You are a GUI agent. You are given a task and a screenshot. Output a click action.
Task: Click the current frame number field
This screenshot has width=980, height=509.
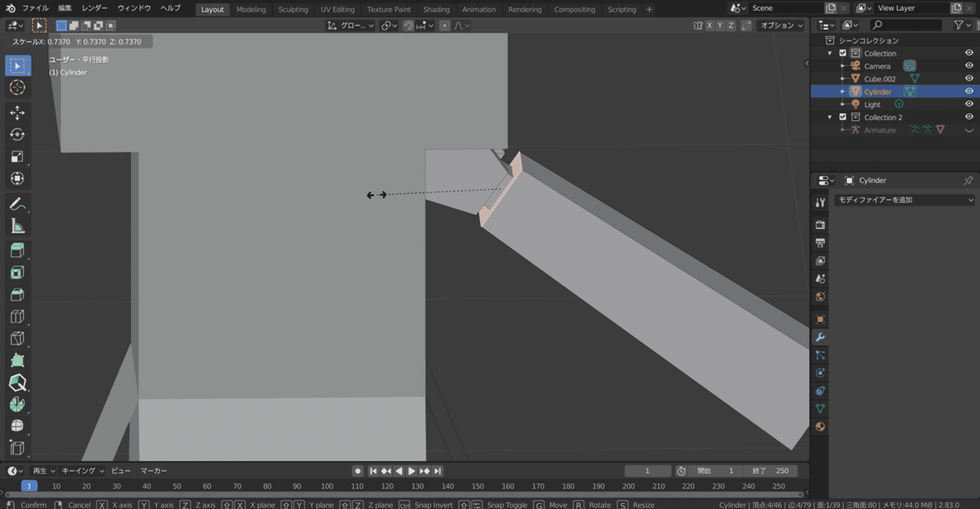(647, 471)
